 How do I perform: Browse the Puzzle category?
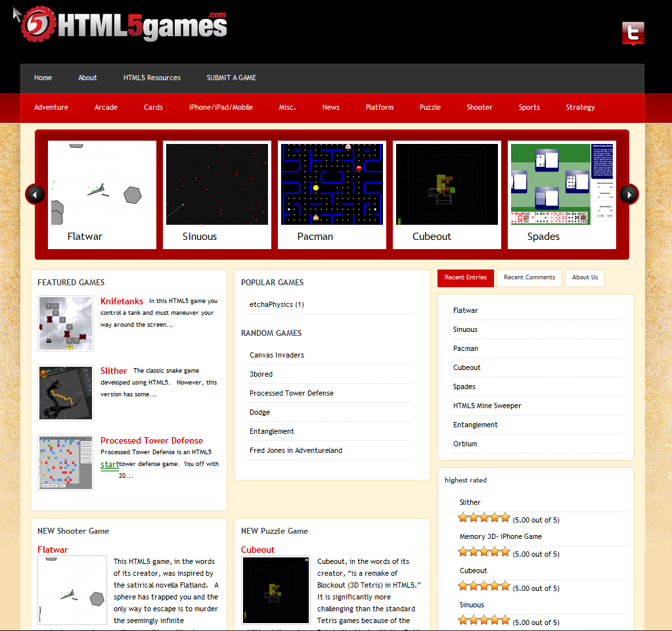pos(430,107)
